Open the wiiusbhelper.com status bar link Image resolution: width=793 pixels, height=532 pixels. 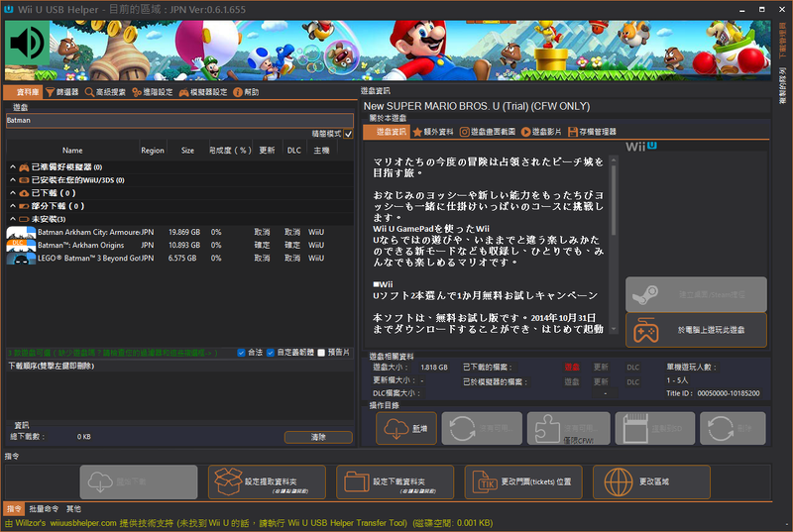click(83, 523)
